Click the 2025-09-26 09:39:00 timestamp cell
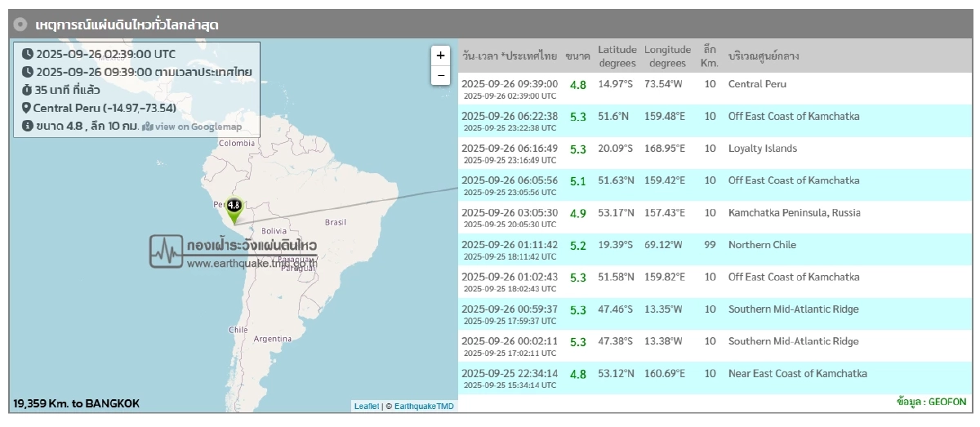 click(x=510, y=83)
